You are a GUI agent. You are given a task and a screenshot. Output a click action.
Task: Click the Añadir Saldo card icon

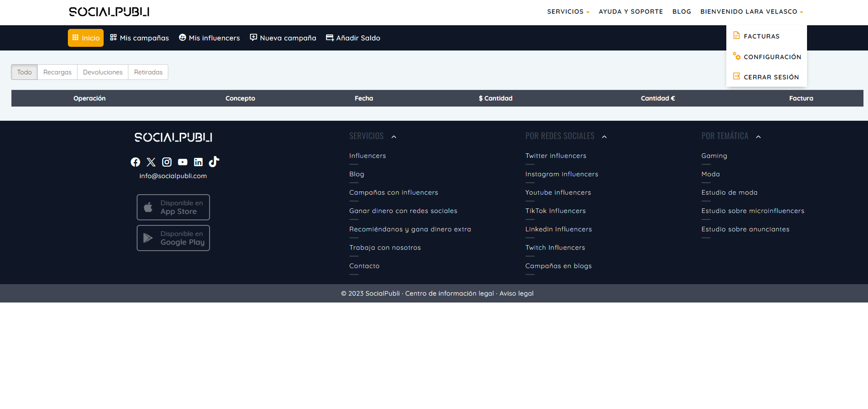point(330,38)
